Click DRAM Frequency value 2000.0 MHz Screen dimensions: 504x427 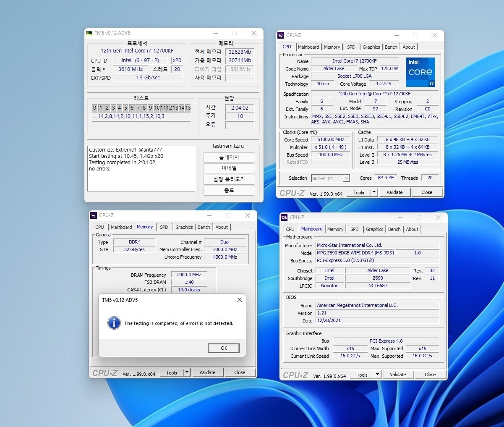click(x=189, y=275)
